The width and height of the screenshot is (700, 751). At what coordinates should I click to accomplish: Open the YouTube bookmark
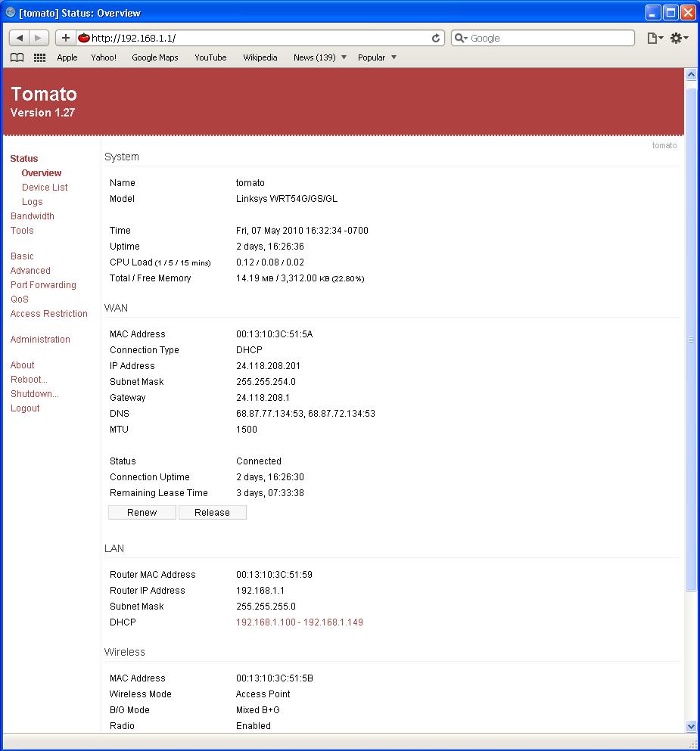[210, 57]
